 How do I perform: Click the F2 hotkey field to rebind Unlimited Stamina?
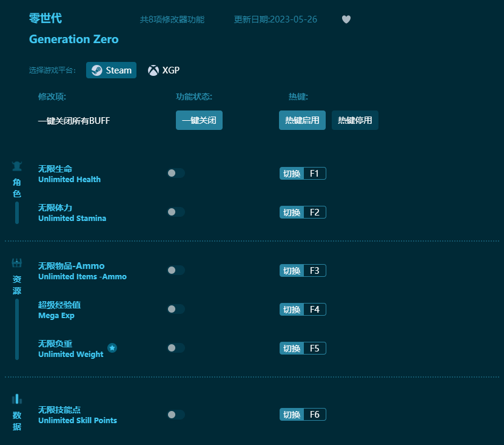pos(315,212)
